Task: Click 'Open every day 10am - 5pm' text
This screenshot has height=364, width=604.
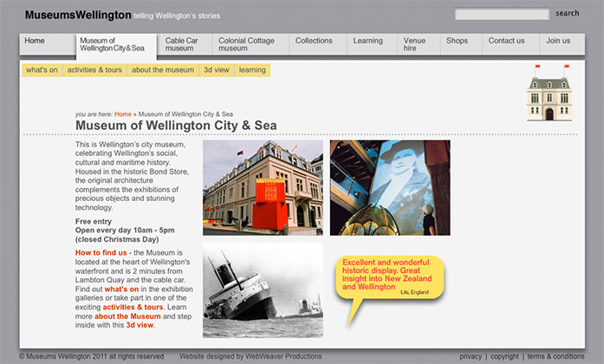Action: point(125,231)
